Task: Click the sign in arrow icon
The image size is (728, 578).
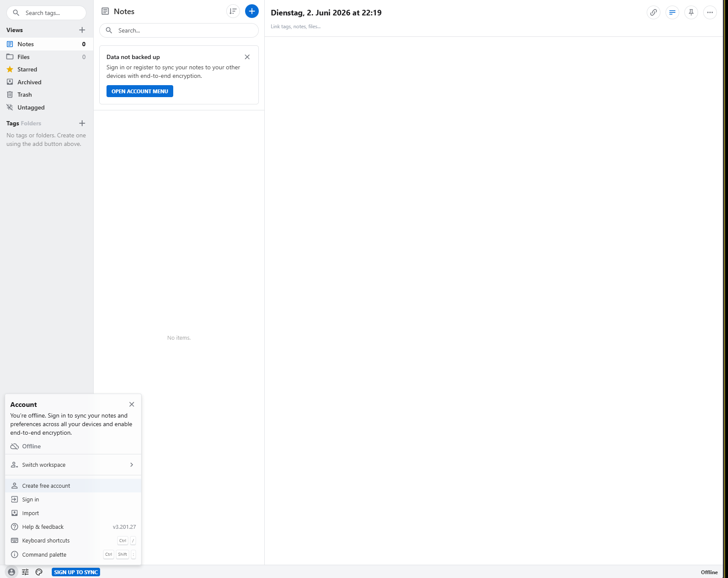Action: tap(15, 499)
